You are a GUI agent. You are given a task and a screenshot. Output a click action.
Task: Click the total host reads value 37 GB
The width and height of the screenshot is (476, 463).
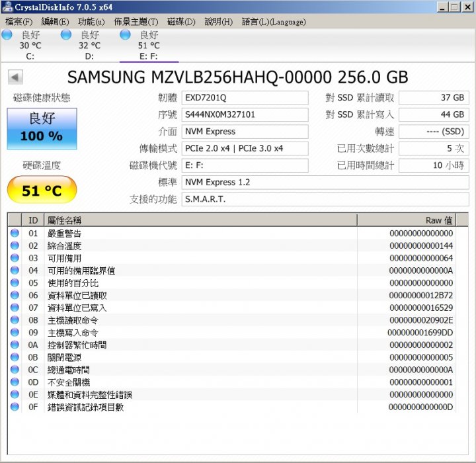(x=434, y=98)
